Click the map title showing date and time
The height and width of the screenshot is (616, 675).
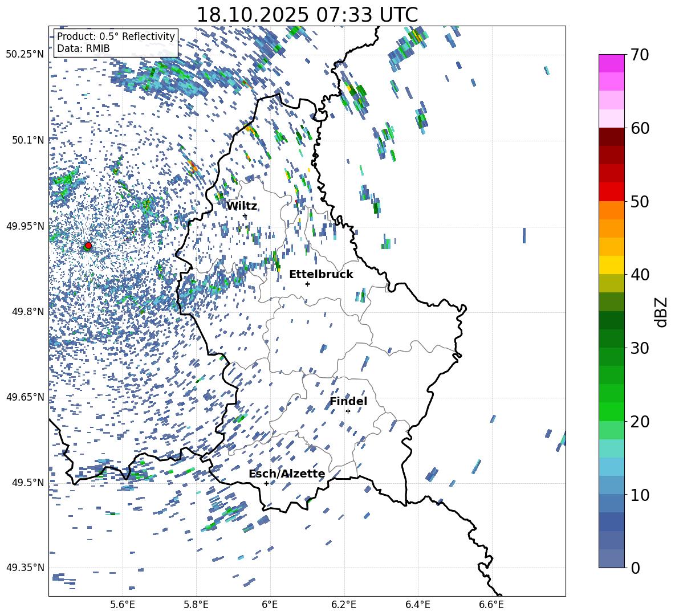pos(307,15)
